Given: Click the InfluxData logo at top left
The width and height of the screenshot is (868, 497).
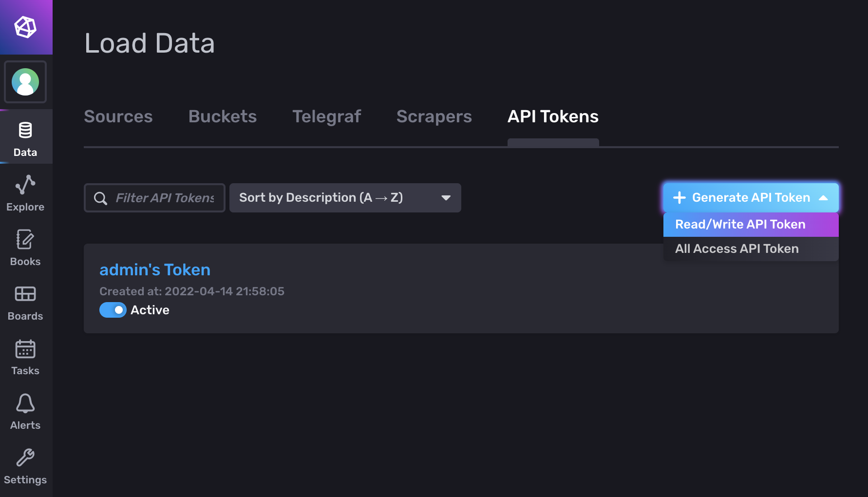Looking at the screenshot, I should coord(26,27).
